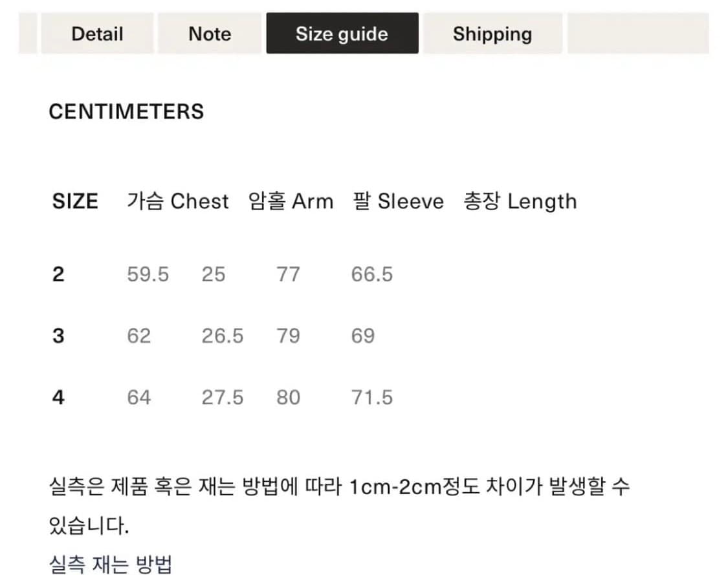The width and height of the screenshot is (728, 575).
Task: Click the 1cm-2cm measurement disclaimer text
Action: [x=338, y=486]
